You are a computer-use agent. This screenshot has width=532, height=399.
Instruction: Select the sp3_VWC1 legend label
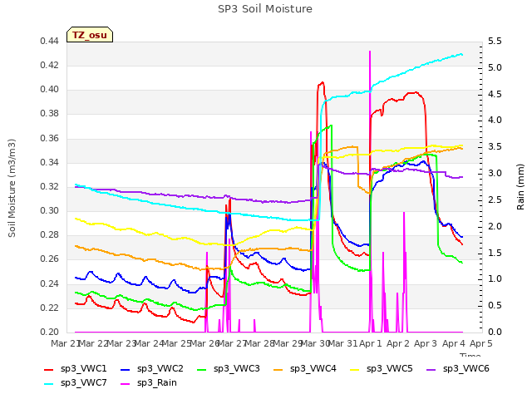click(x=83, y=368)
